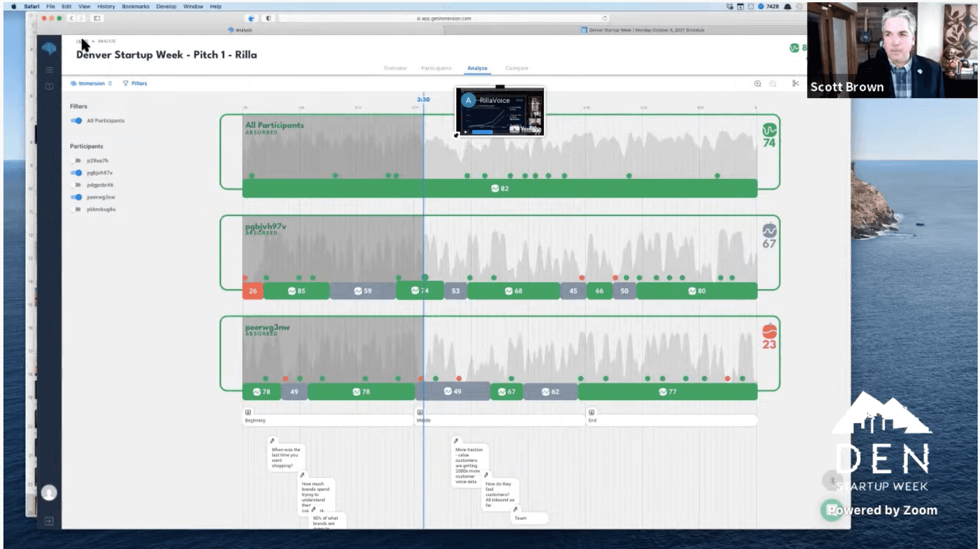
Task: Click the zoom-in magnifier icon above the timeline
Action: [x=758, y=83]
